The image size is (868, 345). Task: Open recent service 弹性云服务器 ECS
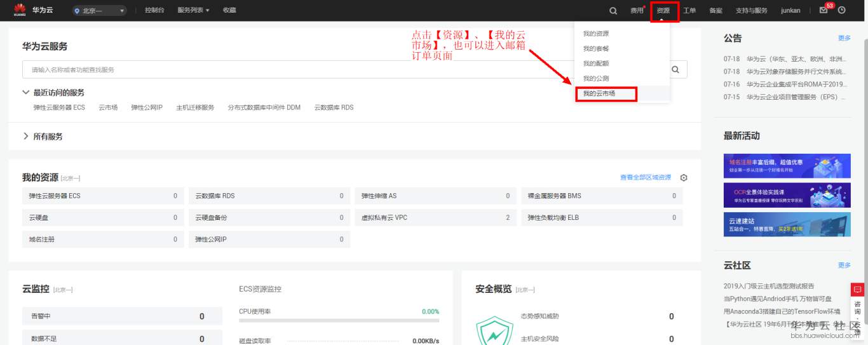pos(59,108)
